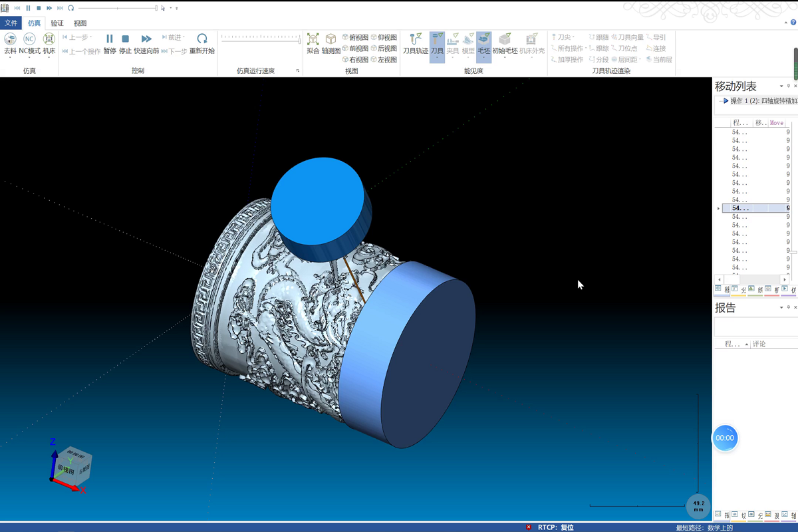Click the 左视图 left view icon
The image size is (798, 532).
(x=384, y=59)
